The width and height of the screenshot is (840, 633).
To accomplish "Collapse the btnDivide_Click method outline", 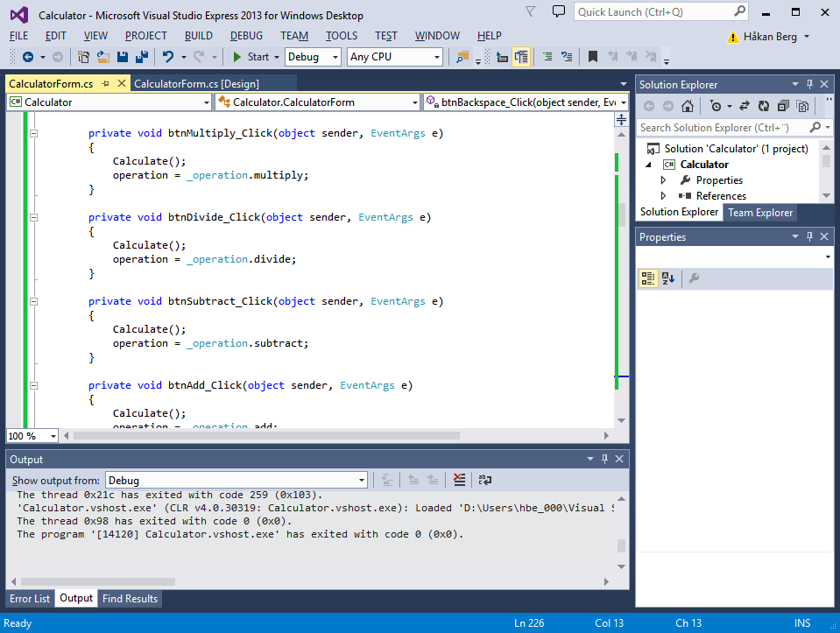I will [33, 217].
